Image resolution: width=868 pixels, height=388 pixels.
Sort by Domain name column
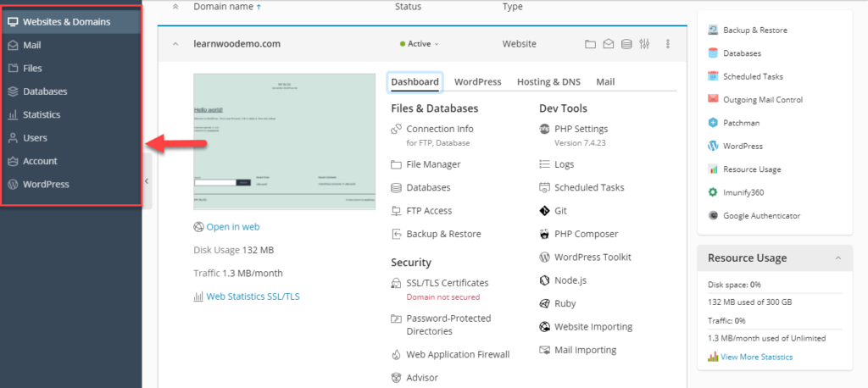[x=227, y=7]
